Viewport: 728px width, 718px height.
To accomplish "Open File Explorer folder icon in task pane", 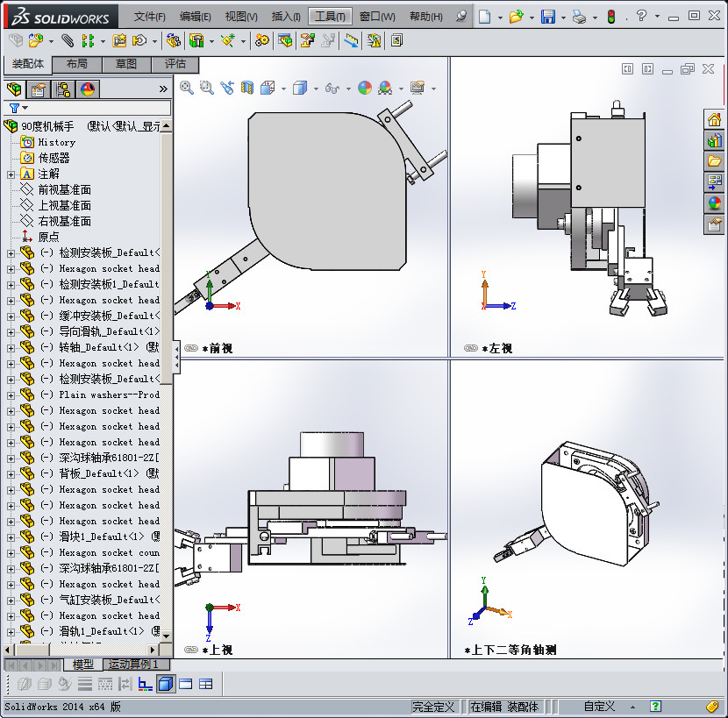I will [714, 161].
